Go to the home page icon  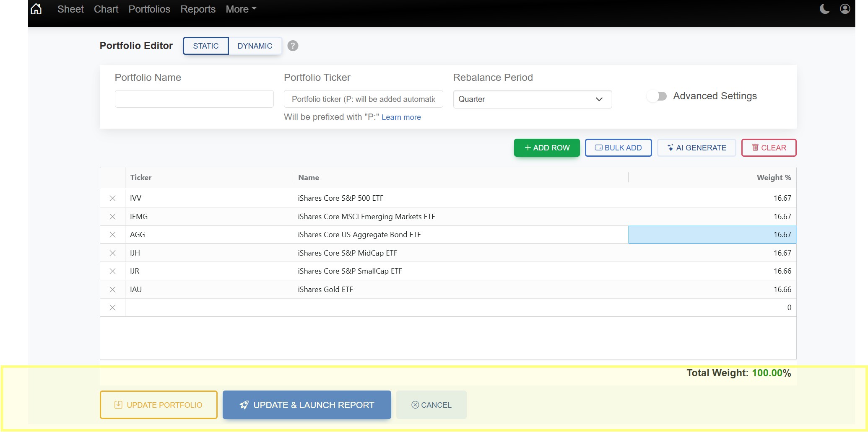[36, 9]
